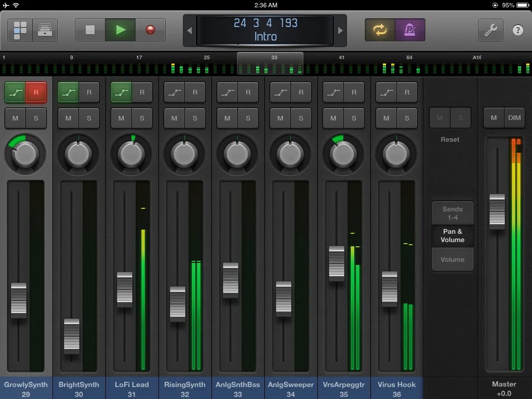Screen dimensions: 532x399
Task: Enable automation on Virus Hook channel
Action: pos(386,92)
